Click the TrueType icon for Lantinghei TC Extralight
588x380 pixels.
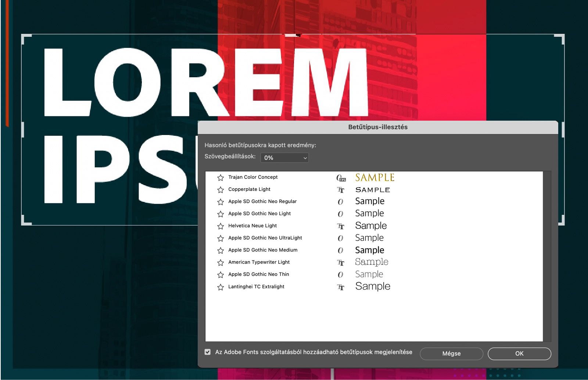341,287
